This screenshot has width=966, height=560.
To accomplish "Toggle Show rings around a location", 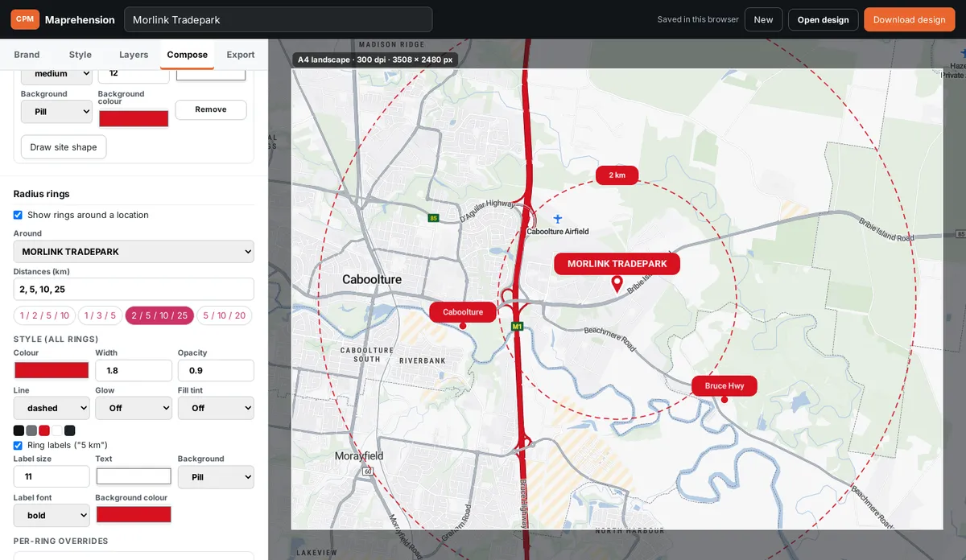I will tap(18, 215).
